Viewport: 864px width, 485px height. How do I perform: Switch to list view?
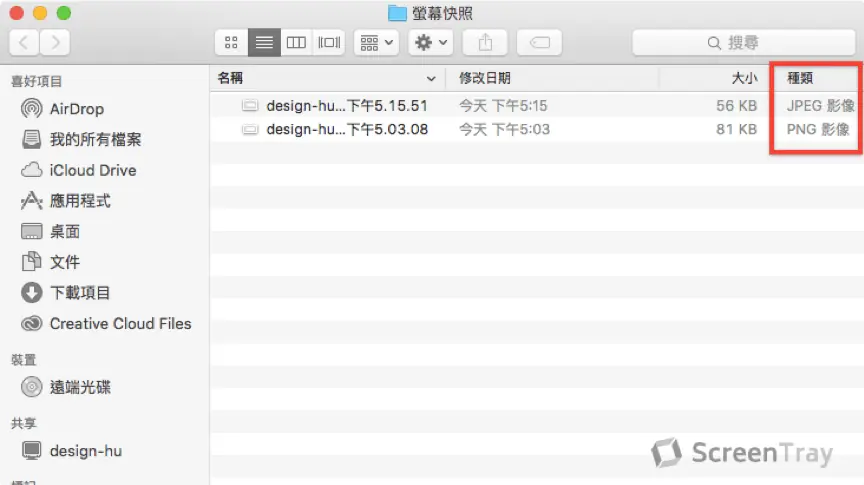[264, 42]
